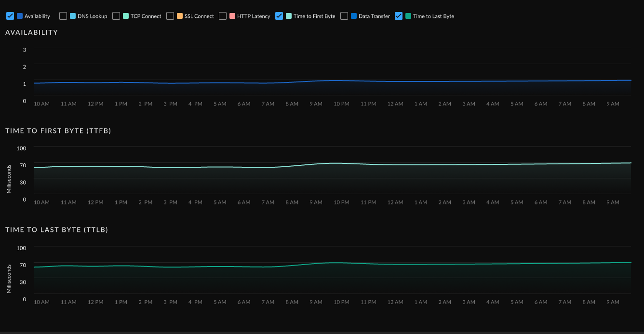The width and height of the screenshot is (644, 334).
Task: Click the 'Availability' legend label
Action: click(x=37, y=16)
